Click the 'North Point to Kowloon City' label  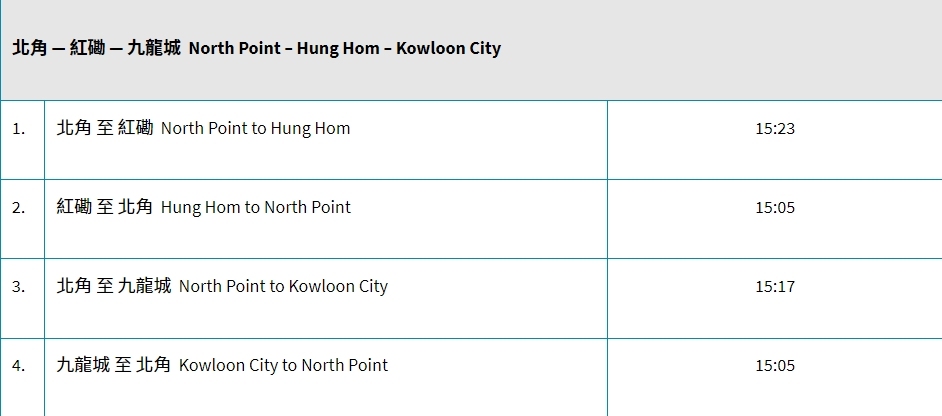coord(283,286)
